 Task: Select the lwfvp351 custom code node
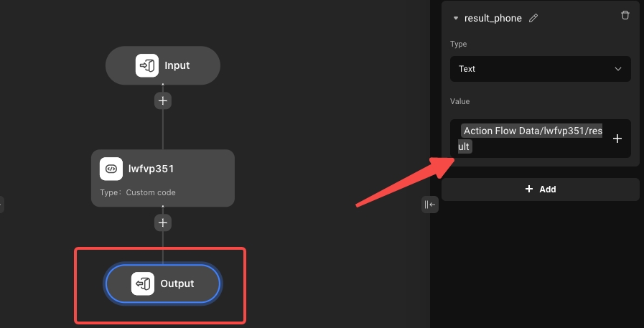click(x=163, y=178)
